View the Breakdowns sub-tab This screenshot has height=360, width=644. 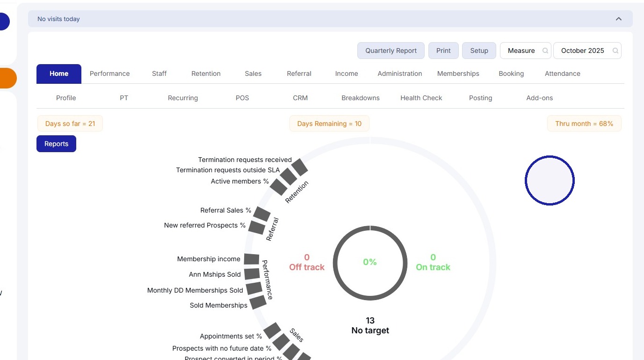(361, 98)
